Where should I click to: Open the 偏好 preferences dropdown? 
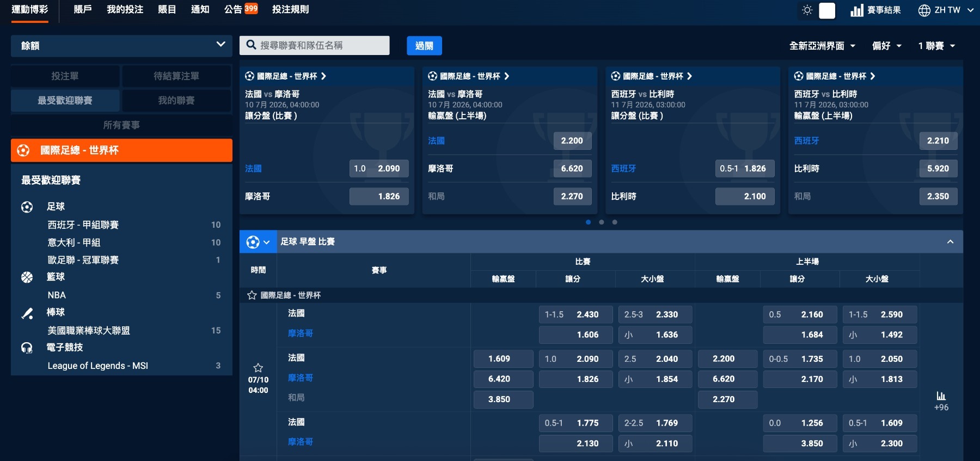[x=886, y=46]
